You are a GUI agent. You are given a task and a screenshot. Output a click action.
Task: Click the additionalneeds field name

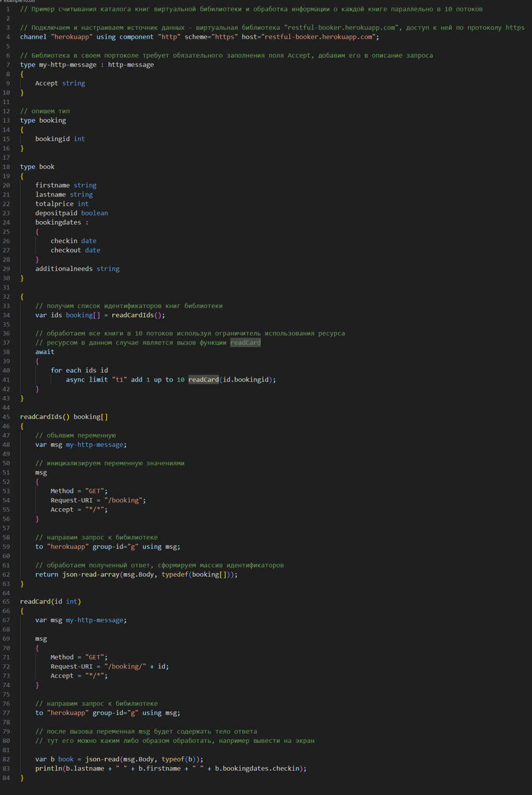tap(64, 269)
